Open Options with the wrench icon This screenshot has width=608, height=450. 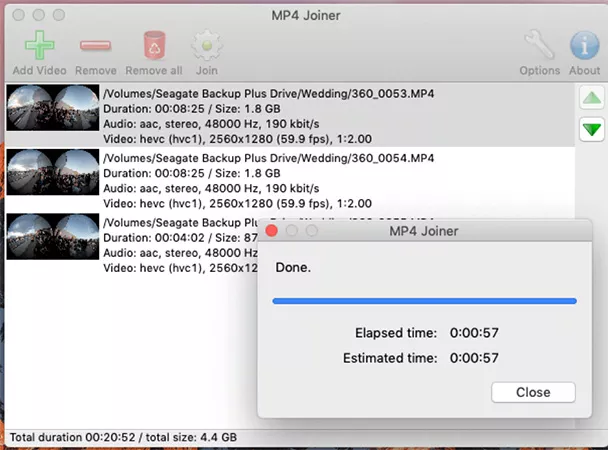[539, 46]
